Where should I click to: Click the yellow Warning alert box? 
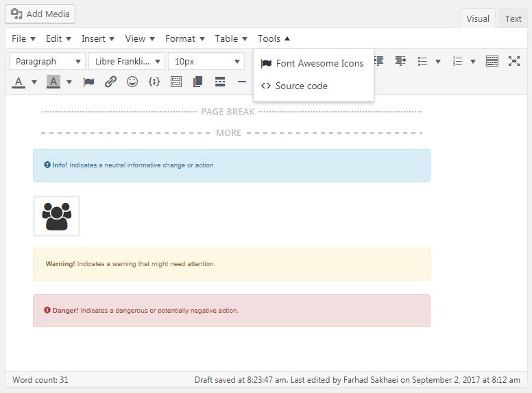click(x=232, y=264)
